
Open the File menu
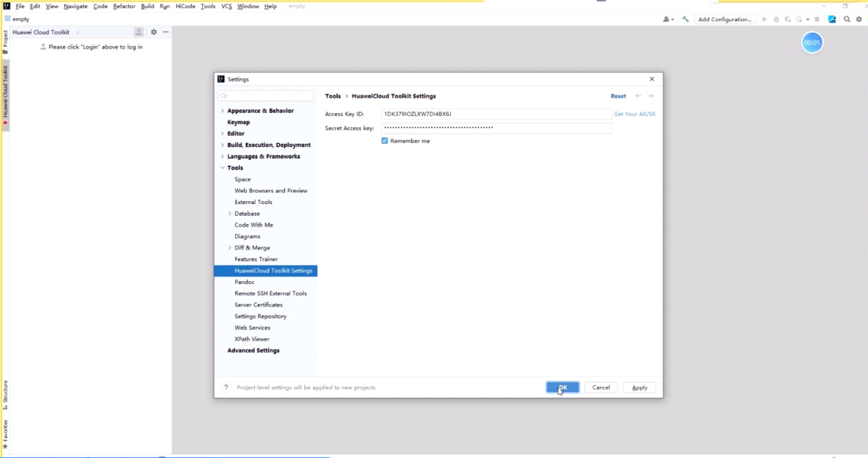[x=20, y=6]
